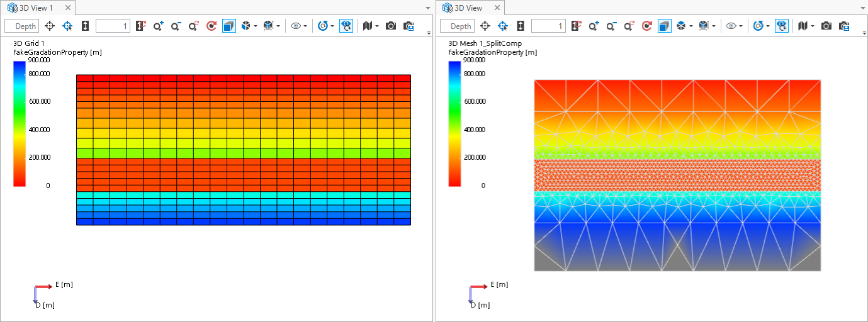
Task: Click the scale value field in 3D View 1
Action: pyautogui.click(x=113, y=26)
